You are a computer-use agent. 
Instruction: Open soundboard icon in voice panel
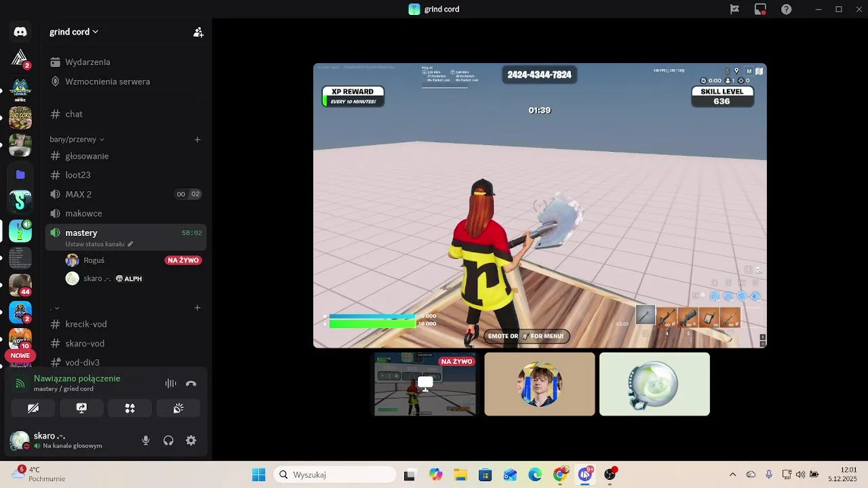pos(178,408)
